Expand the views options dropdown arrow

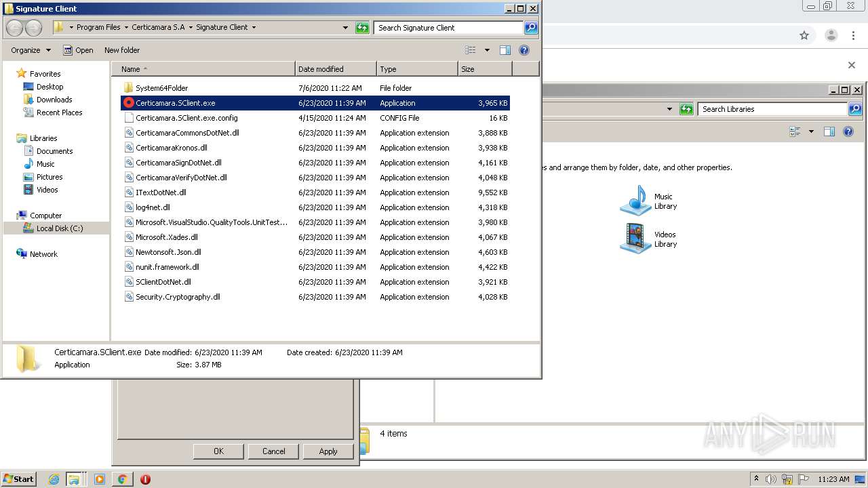coord(487,50)
